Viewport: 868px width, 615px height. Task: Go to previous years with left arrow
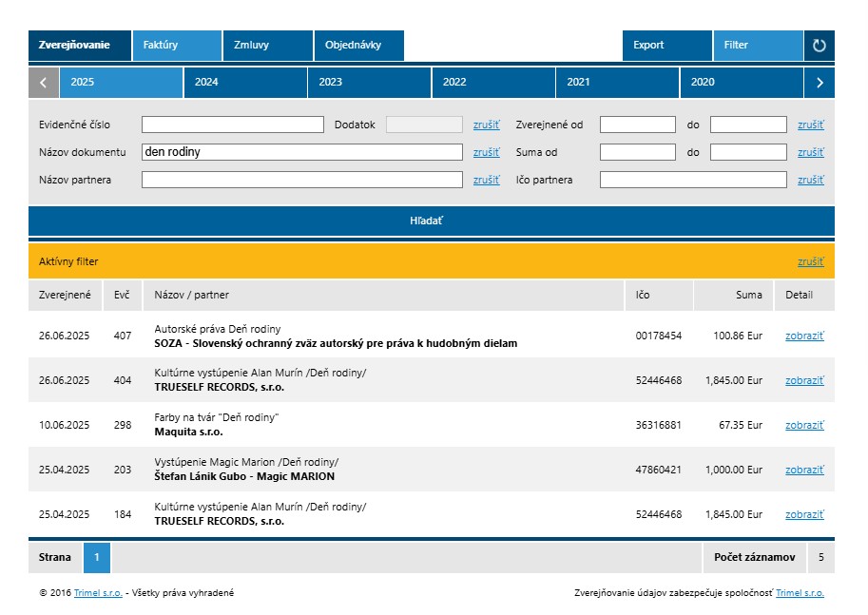[44, 83]
